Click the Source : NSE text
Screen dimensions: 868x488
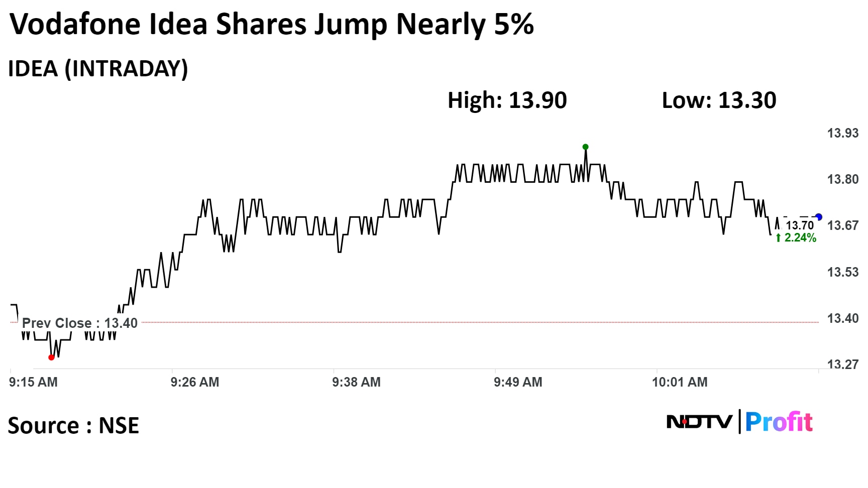coord(73,426)
